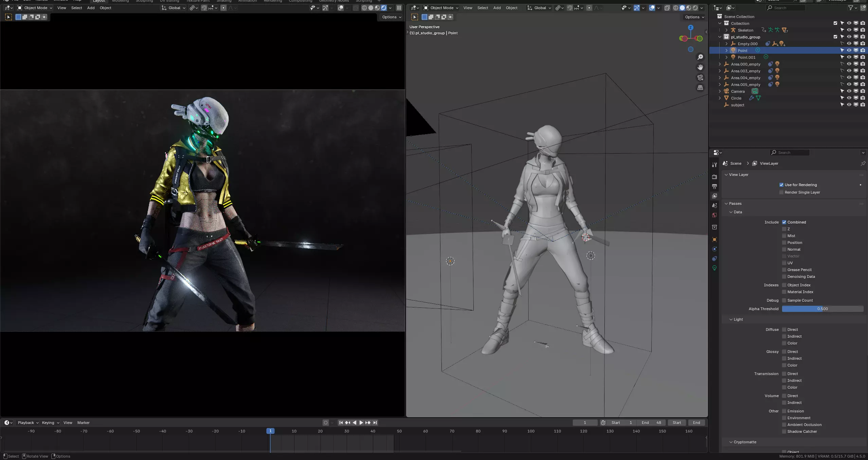The height and width of the screenshot is (460, 868).
Task: Click the End button beside frame range
Action: click(x=697, y=423)
